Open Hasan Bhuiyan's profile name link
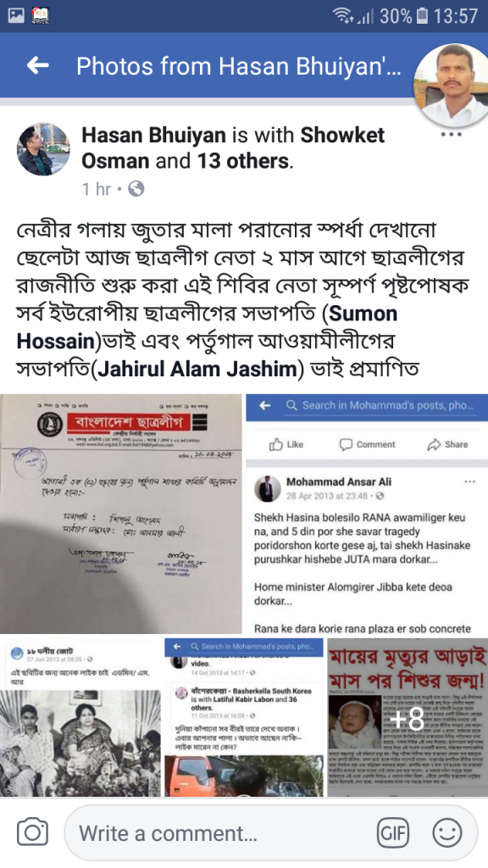Screen dimensions: 488x868 click(x=154, y=135)
